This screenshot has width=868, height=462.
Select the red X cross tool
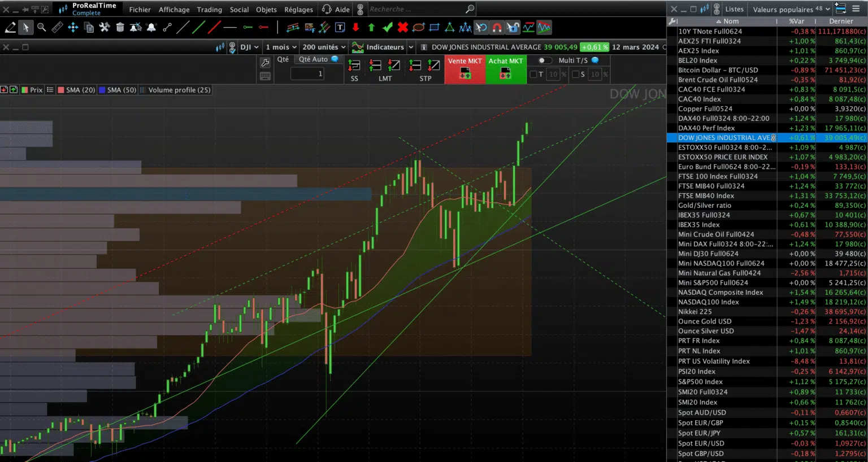[x=402, y=27]
